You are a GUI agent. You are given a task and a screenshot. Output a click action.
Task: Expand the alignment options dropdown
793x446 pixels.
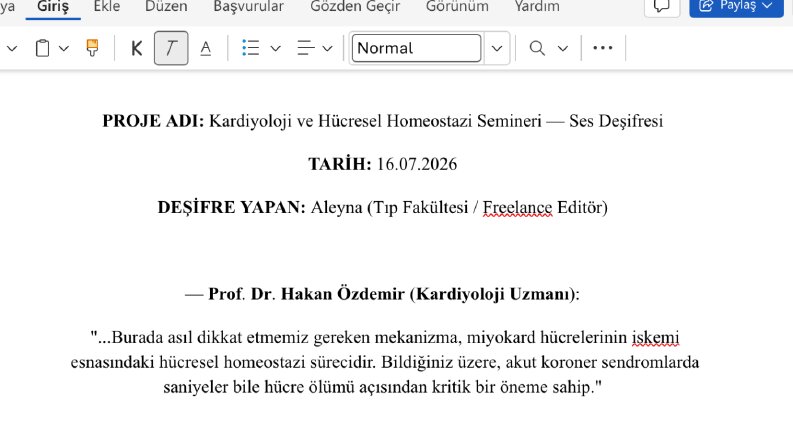click(328, 49)
